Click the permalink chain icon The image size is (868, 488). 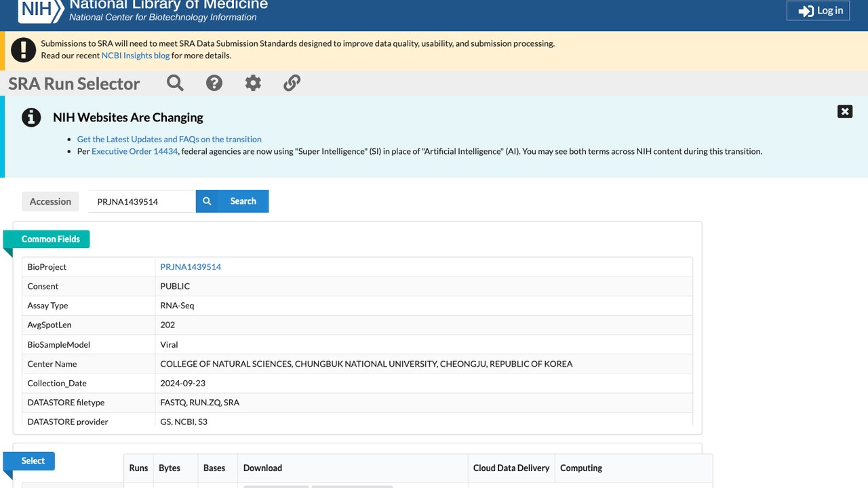pos(292,83)
